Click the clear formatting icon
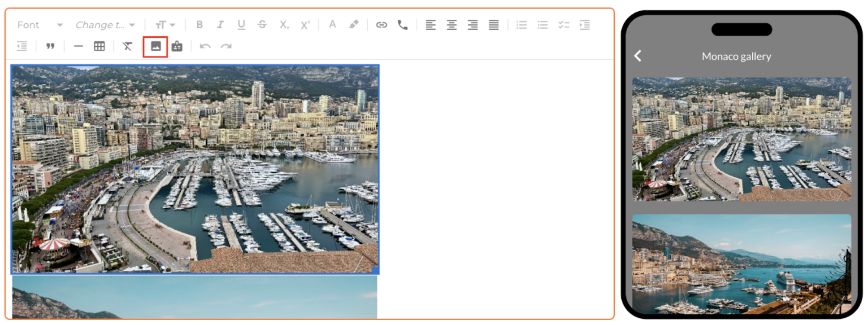The image size is (868, 325). [x=127, y=46]
